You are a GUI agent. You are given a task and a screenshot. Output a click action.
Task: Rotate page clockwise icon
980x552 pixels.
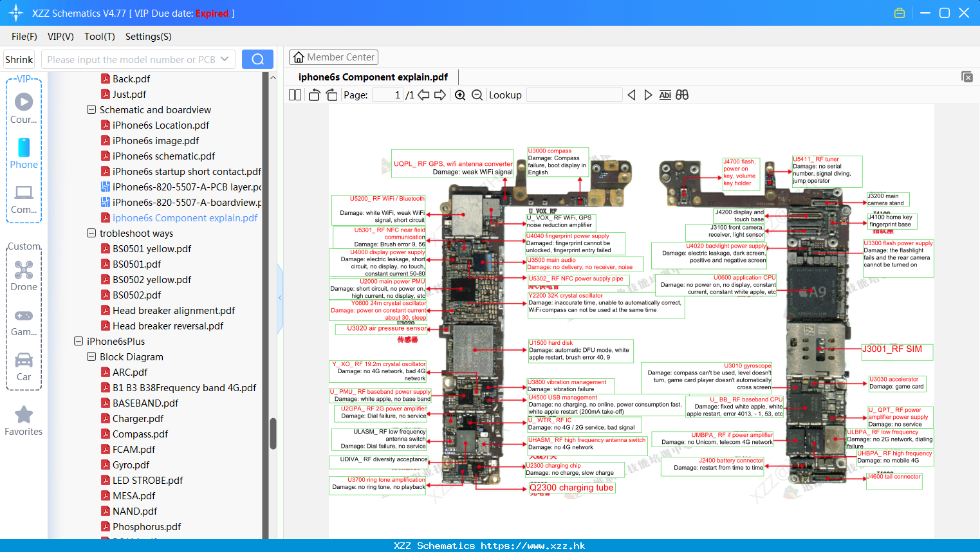(x=331, y=95)
